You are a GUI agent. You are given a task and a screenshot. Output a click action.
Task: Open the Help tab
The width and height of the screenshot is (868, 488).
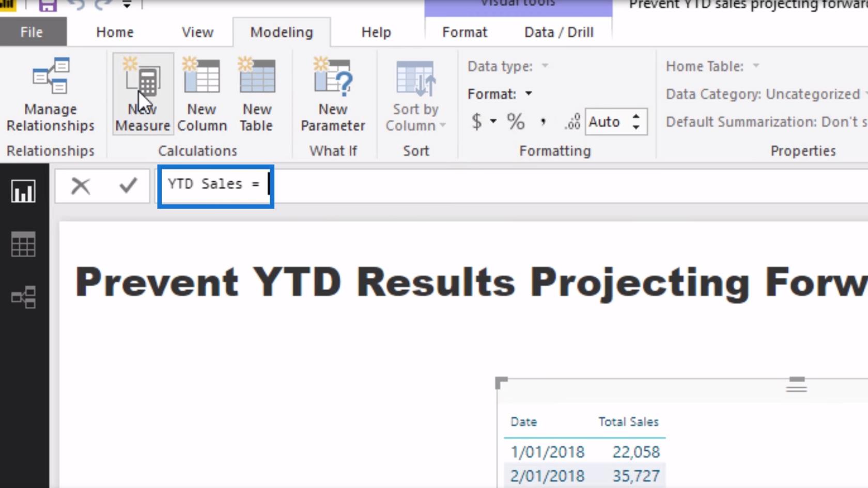point(376,32)
